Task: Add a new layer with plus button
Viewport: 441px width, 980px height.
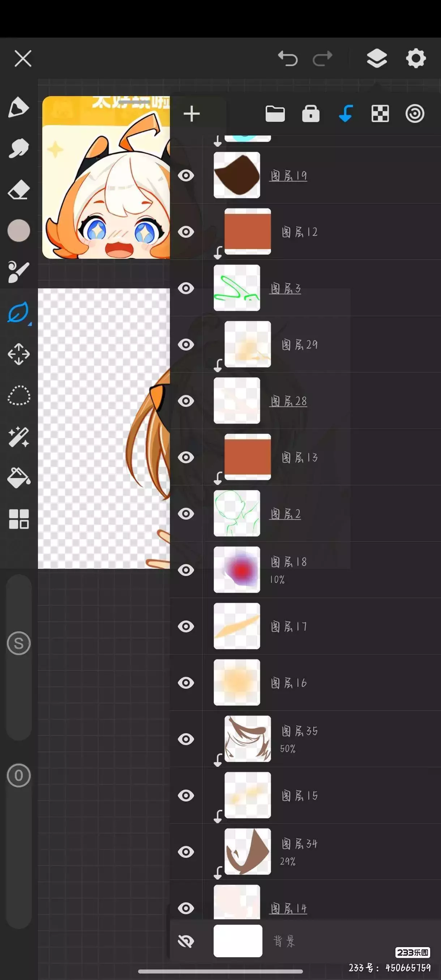Action: click(192, 114)
